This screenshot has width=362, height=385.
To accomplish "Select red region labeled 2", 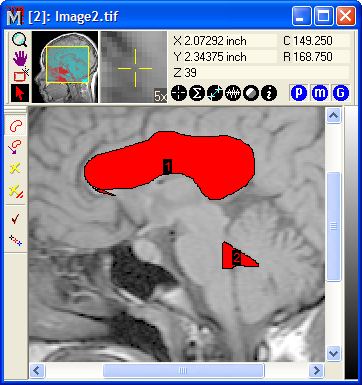I will (x=237, y=257).
